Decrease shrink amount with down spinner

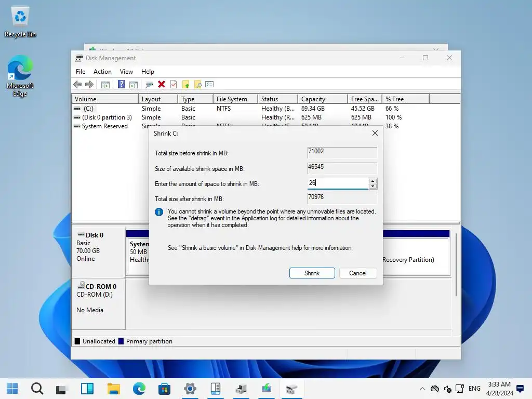(x=373, y=186)
